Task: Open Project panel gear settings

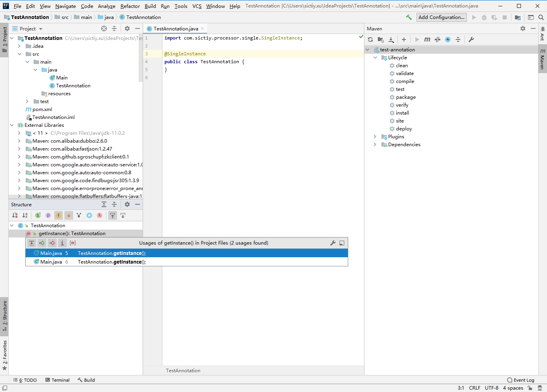Action: 127,28
